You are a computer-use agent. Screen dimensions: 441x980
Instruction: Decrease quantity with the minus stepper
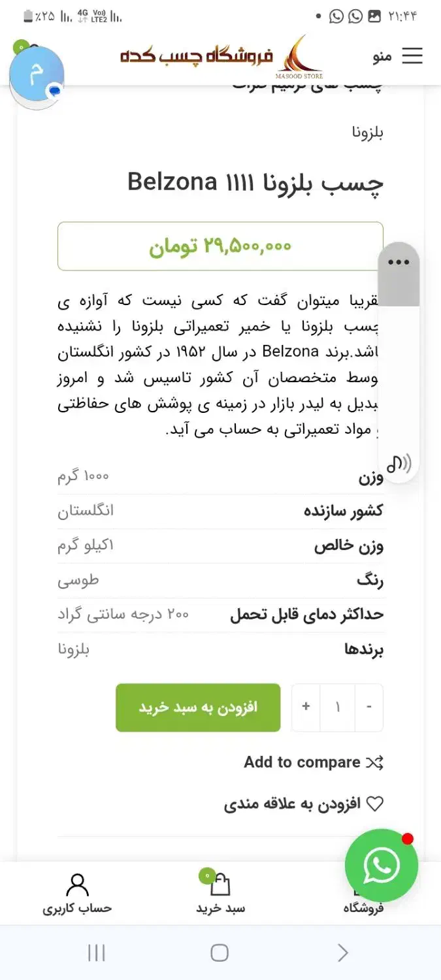click(369, 708)
